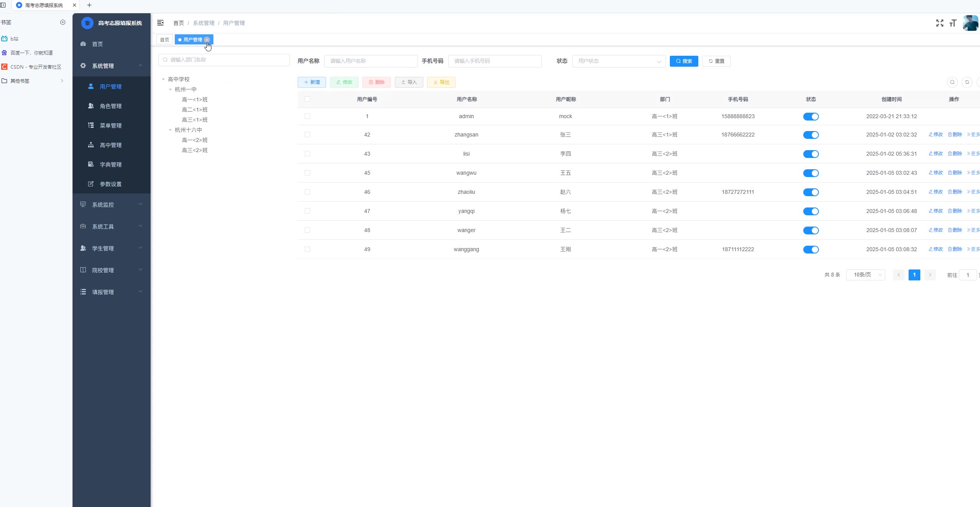Select 高一<1>班 in the tree
The width and height of the screenshot is (980, 507).
coord(195,99)
